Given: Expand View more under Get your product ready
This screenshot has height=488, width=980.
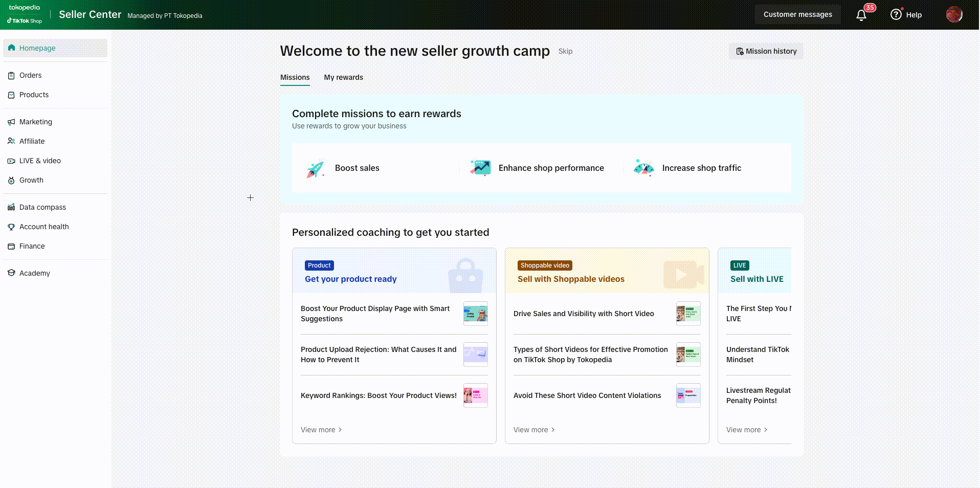Looking at the screenshot, I should coord(321,430).
